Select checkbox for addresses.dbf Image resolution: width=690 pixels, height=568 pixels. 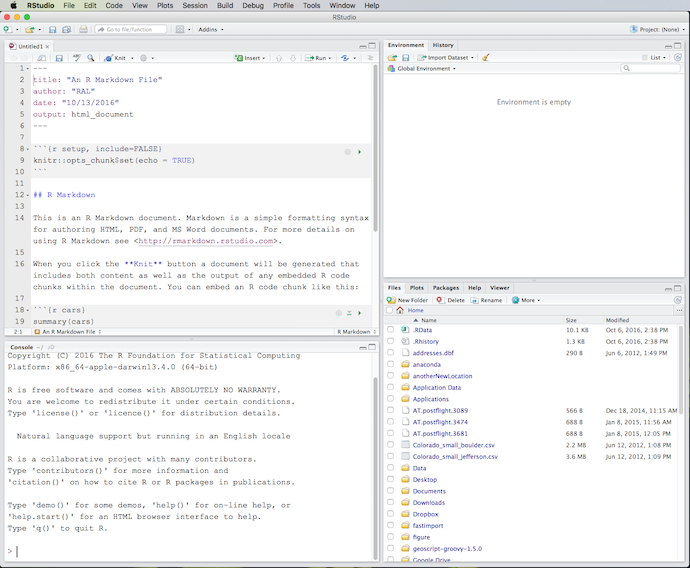click(x=390, y=352)
